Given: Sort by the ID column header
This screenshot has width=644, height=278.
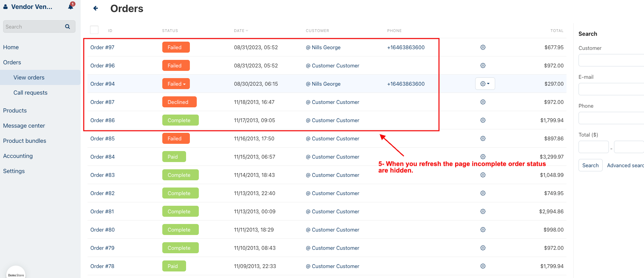Looking at the screenshot, I should click(x=110, y=31).
